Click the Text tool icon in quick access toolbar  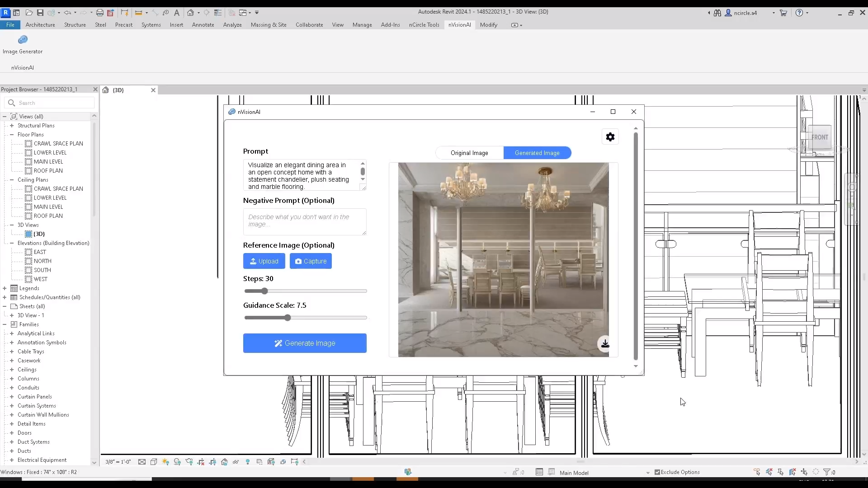pos(177,13)
